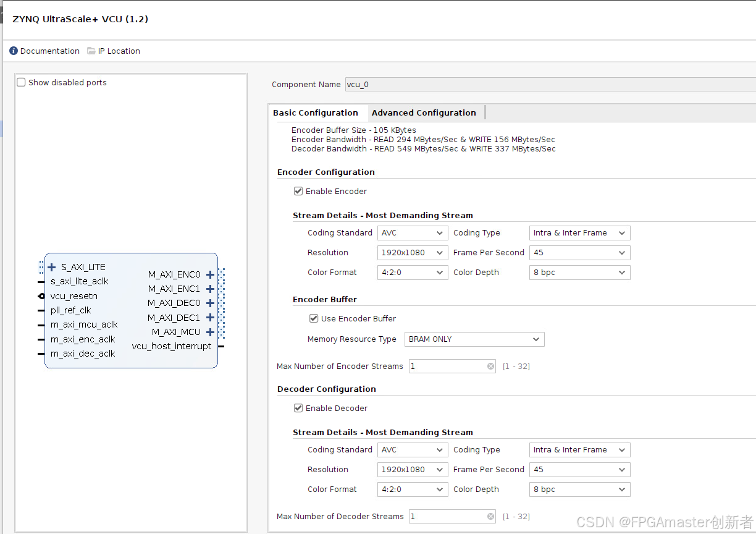Screen dimensions: 756x534
Task: Select the m_axi_dec_aclk port label
Action: 83,354
